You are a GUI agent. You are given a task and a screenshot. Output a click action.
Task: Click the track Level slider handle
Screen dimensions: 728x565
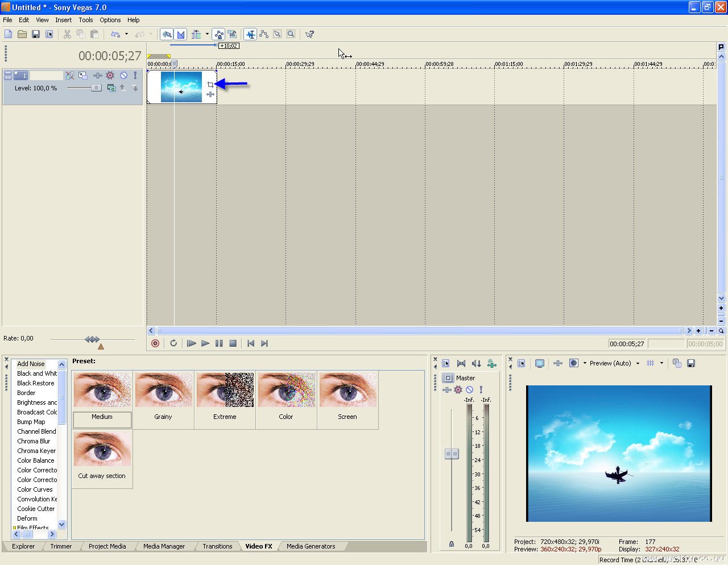(96, 88)
